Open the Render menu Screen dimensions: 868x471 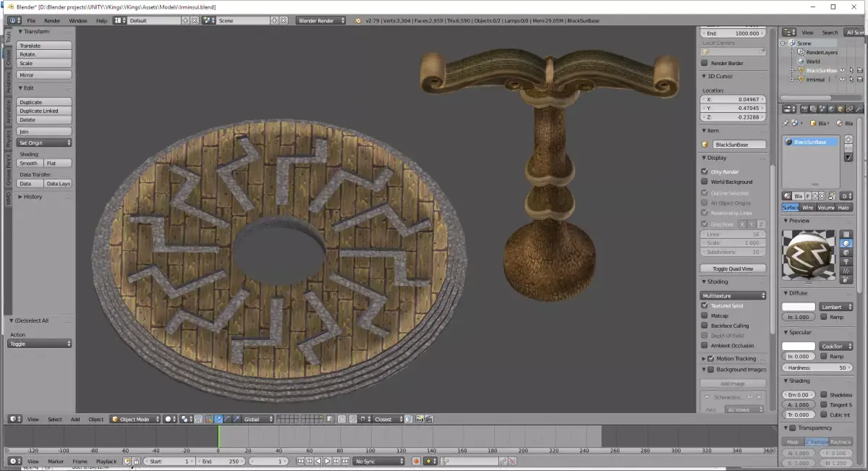tap(52, 20)
